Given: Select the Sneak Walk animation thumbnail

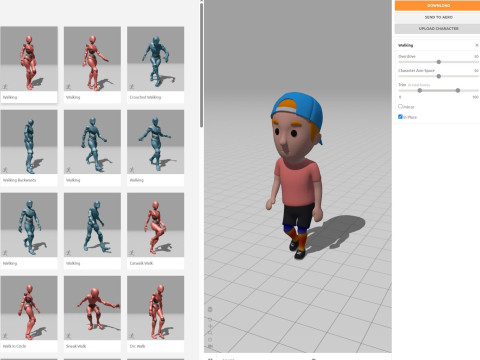Looking at the screenshot, I should tap(92, 308).
